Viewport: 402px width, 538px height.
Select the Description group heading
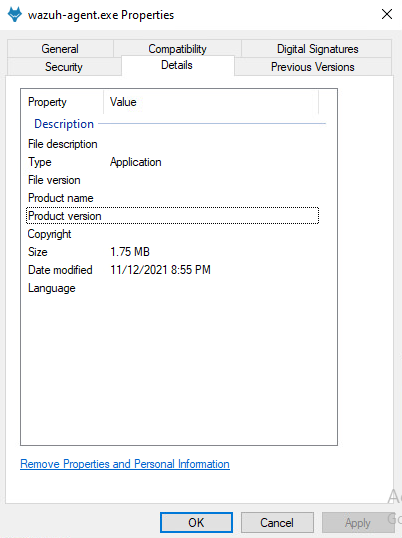[64, 124]
